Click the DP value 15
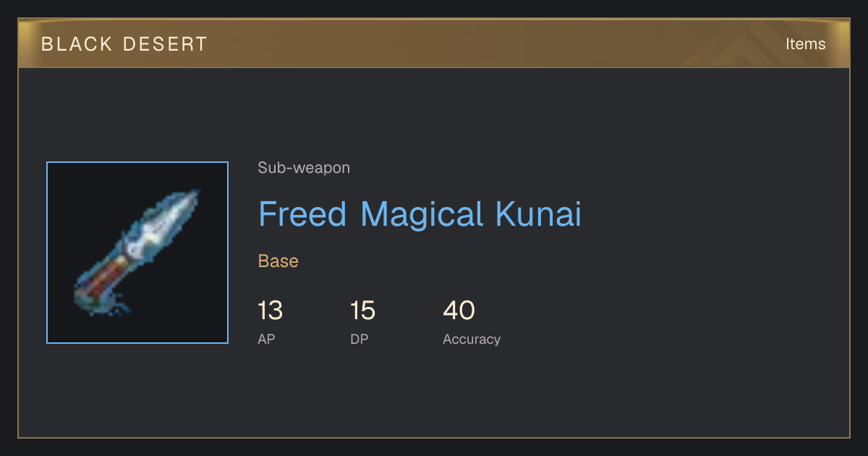This screenshot has height=456, width=868. (x=362, y=311)
